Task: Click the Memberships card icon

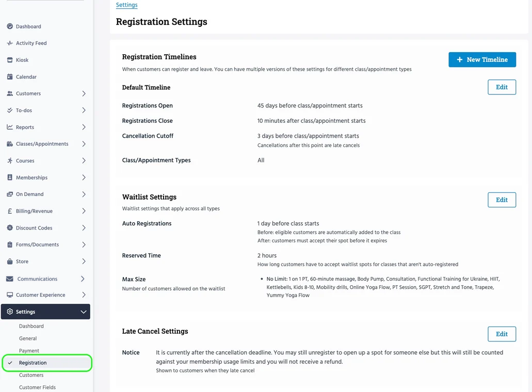Action: point(10,177)
